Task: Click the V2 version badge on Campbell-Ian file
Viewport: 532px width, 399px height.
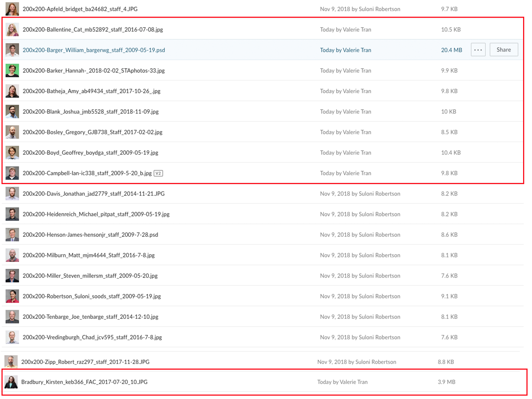Action: coord(158,173)
